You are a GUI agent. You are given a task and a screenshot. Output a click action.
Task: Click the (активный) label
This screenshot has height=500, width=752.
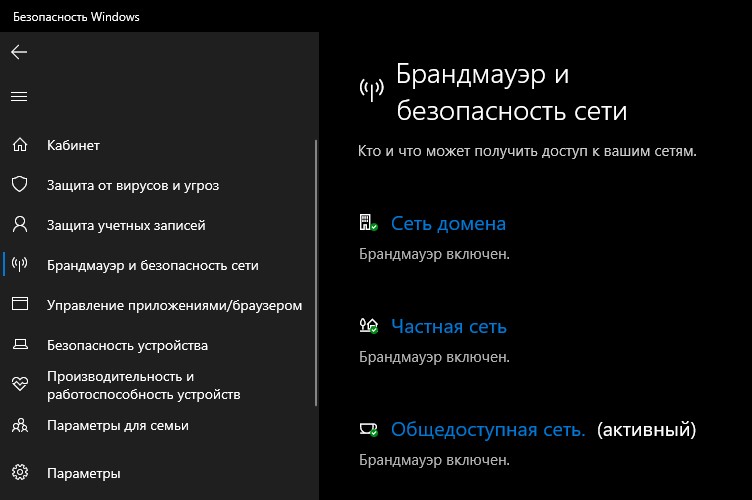[x=646, y=430]
